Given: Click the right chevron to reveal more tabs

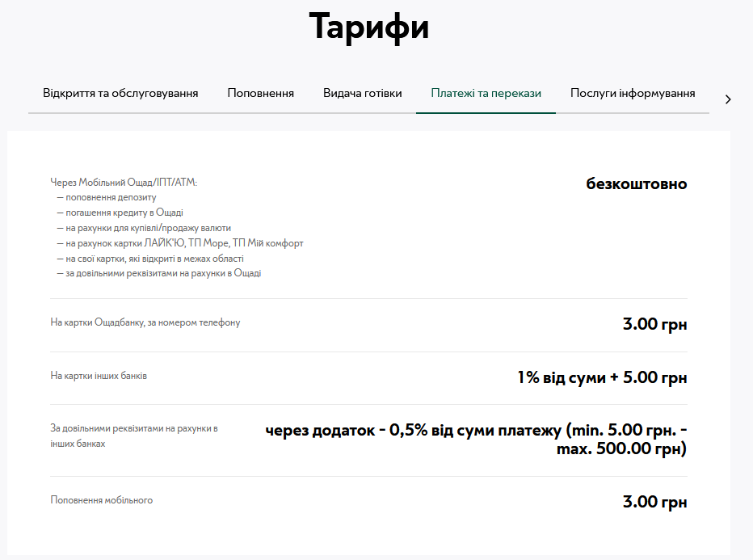Looking at the screenshot, I should (x=728, y=99).
